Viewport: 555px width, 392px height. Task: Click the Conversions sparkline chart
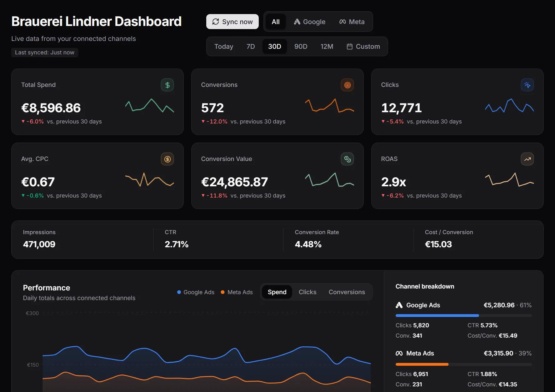[x=330, y=106]
